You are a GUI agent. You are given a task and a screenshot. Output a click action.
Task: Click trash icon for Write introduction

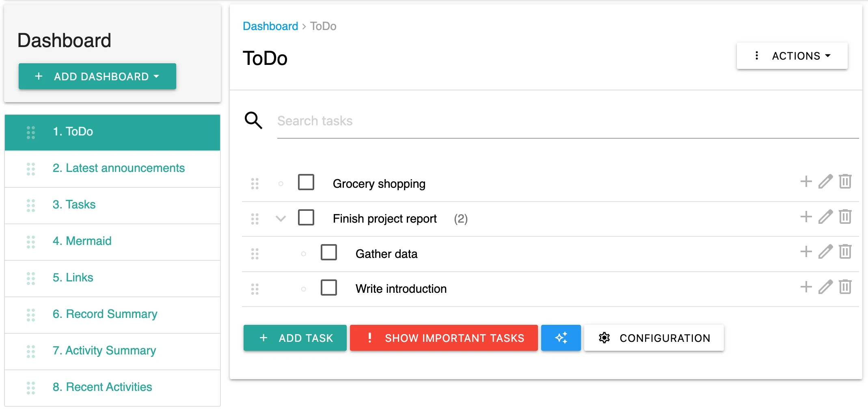[845, 287]
